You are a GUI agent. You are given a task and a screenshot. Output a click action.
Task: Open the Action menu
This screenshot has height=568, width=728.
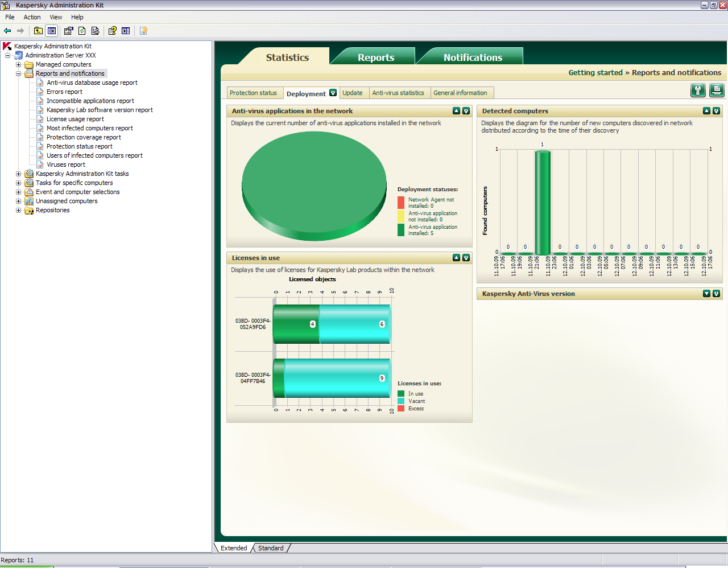tap(32, 17)
